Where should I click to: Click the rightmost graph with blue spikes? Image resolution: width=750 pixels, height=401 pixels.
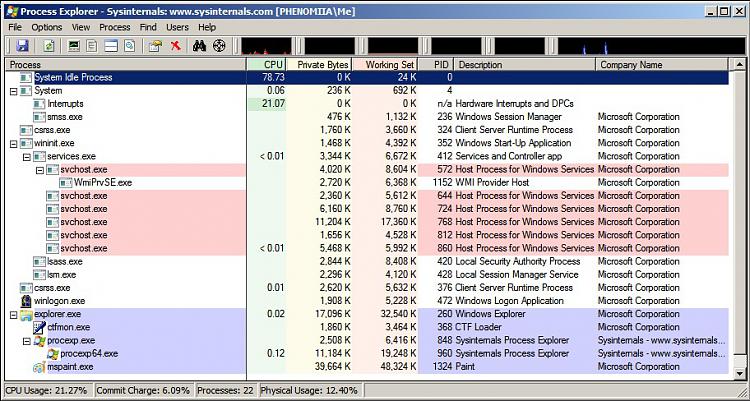click(651, 46)
